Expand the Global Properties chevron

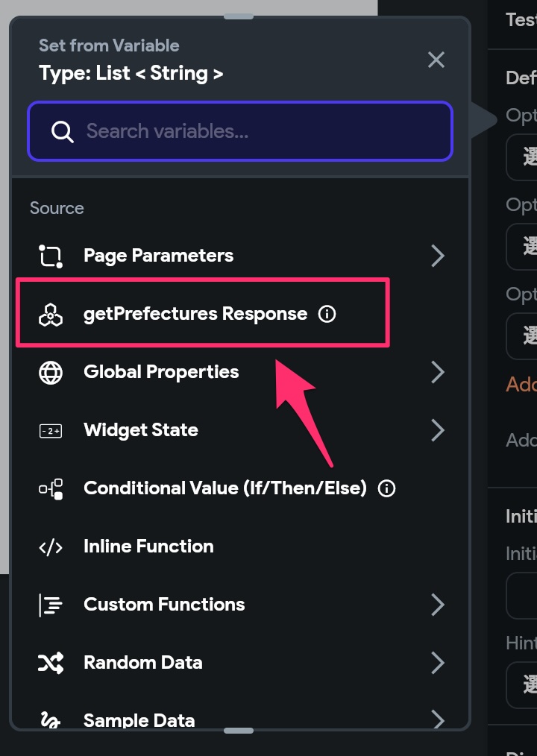coord(438,372)
